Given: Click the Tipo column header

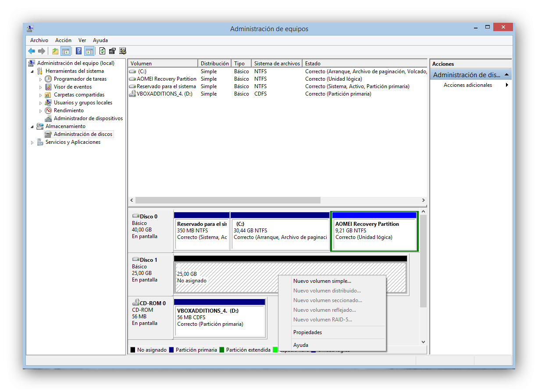Looking at the screenshot, I should pyautogui.click(x=242, y=64).
